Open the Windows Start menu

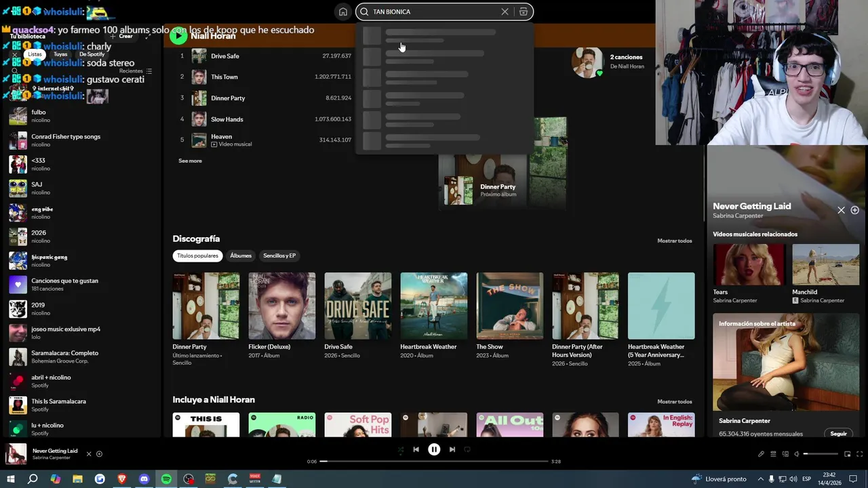coord(10,479)
